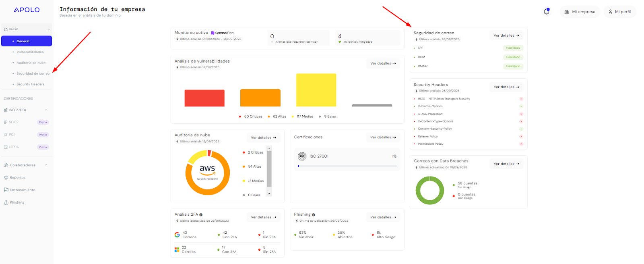The height and width of the screenshot is (264, 644).
Task: Click the notifications bell icon
Action: [547, 12]
